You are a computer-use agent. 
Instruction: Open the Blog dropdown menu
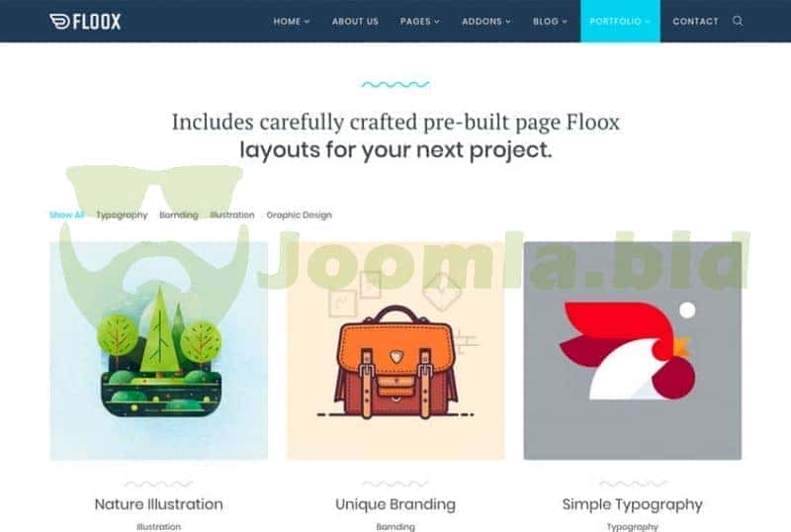coord(550,21)
